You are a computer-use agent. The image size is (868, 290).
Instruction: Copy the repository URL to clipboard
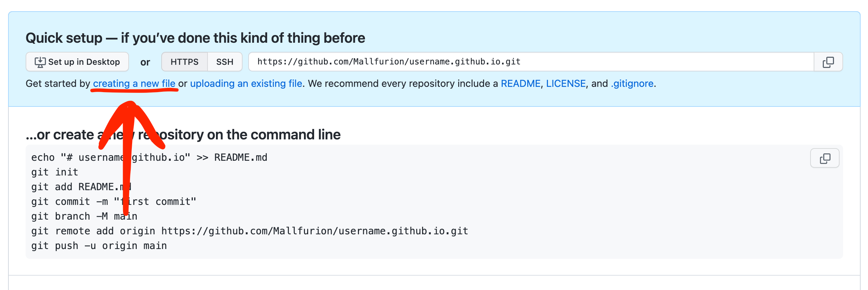[828, 62]
